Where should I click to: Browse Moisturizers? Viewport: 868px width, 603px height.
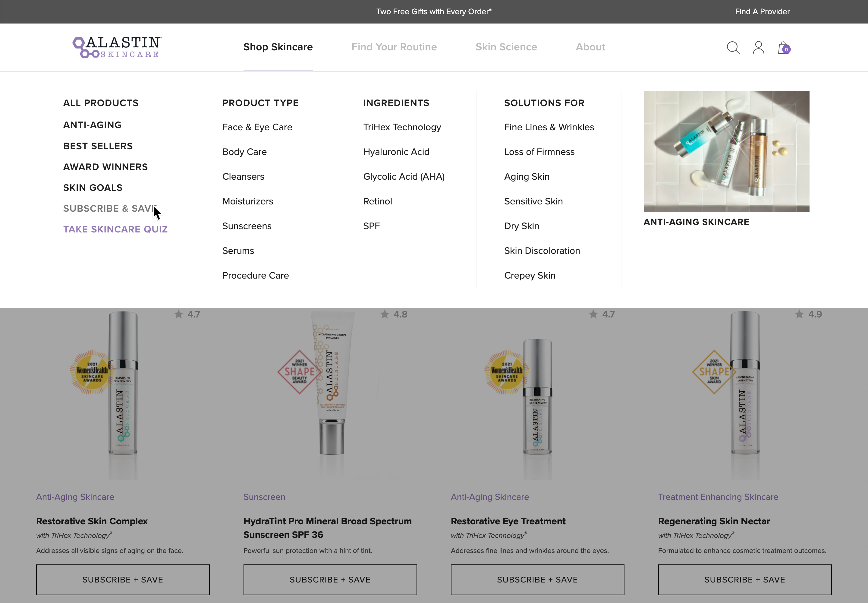[x=248, y=201]
